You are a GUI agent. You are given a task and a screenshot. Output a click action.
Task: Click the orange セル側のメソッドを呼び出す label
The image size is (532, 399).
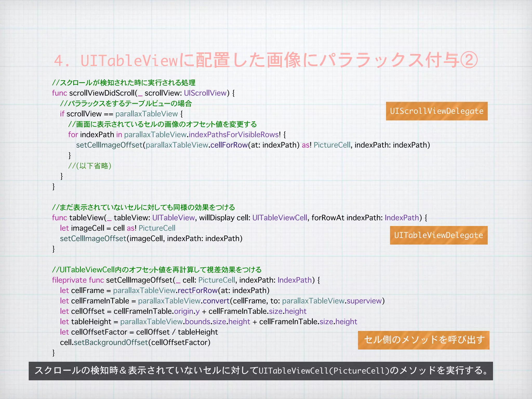point(424,340)
